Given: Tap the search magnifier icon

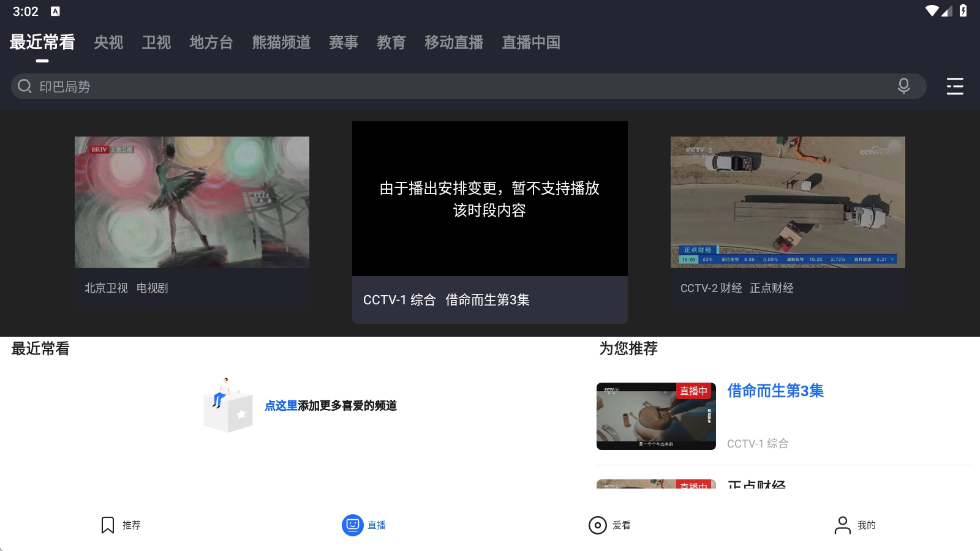Looking at the screenshot, I should pos(24,86).
